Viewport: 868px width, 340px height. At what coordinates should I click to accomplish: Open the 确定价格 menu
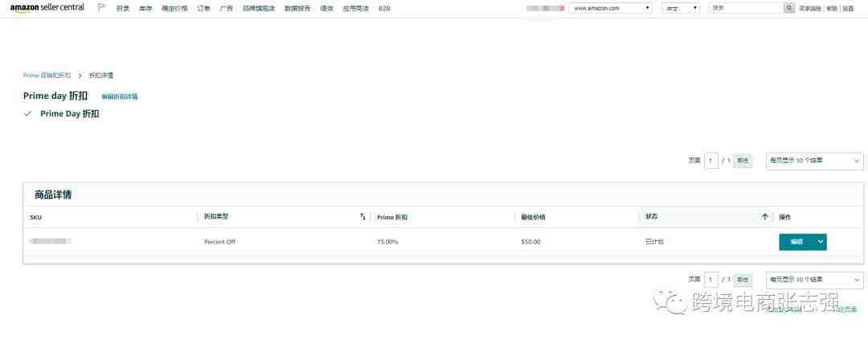click(x=174, y=9)
